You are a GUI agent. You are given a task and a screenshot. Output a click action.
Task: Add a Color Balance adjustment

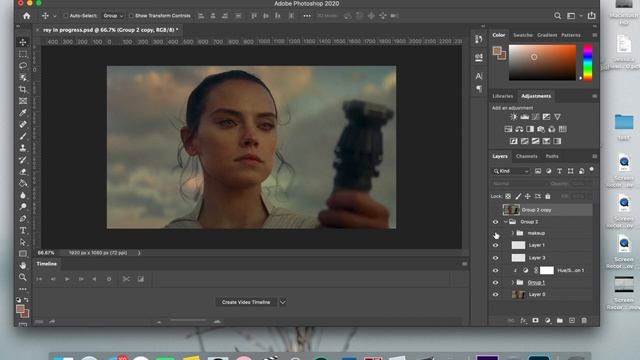click(519, 129)
